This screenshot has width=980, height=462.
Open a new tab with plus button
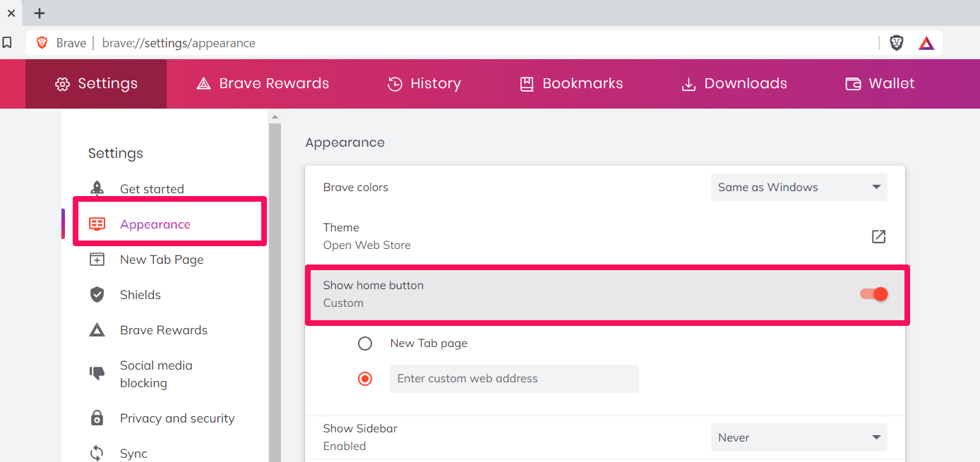(40, 13)
